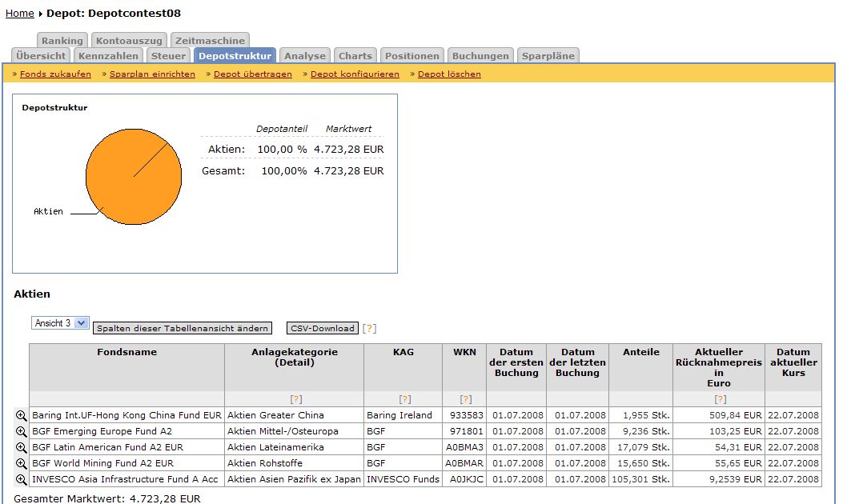Open help marker under KAG column

click(404, 399)
